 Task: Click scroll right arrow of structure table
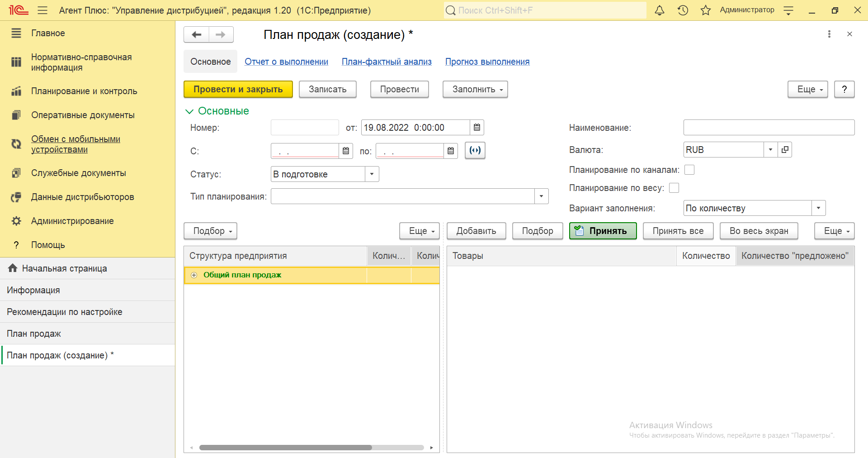[x=432, y=448]
